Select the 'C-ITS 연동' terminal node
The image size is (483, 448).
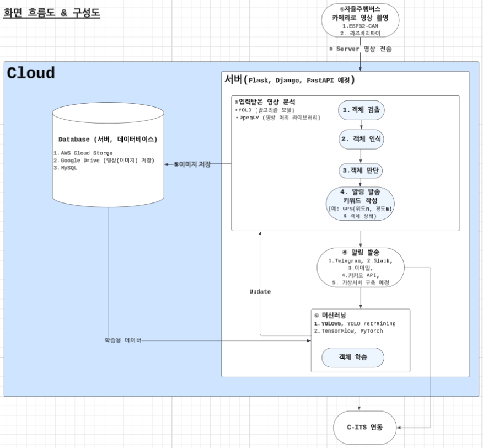(364, 428)
